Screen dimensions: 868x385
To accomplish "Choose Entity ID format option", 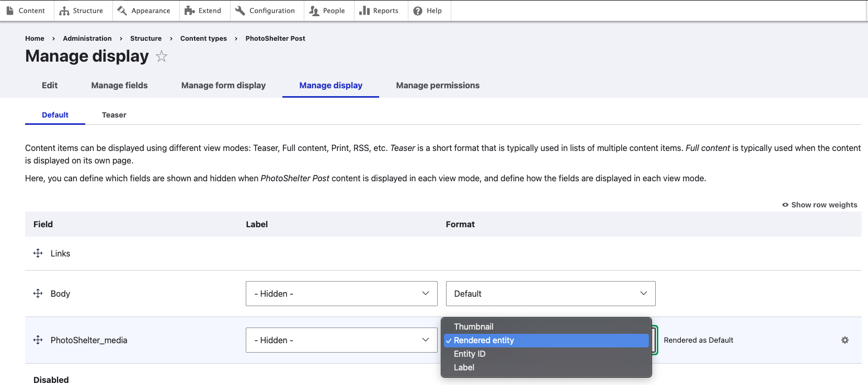I will [x=546, y=354].
